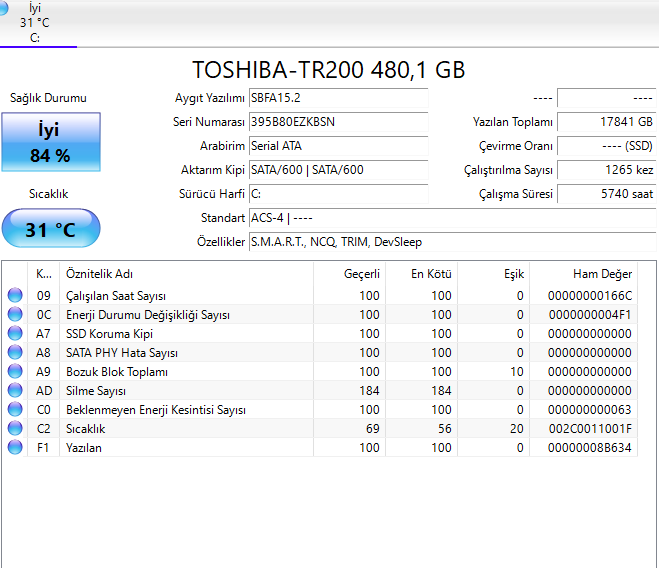
Task: Click the Özellikler field with S.M.A.R.T., NCQ
Action: click(452, 242)
